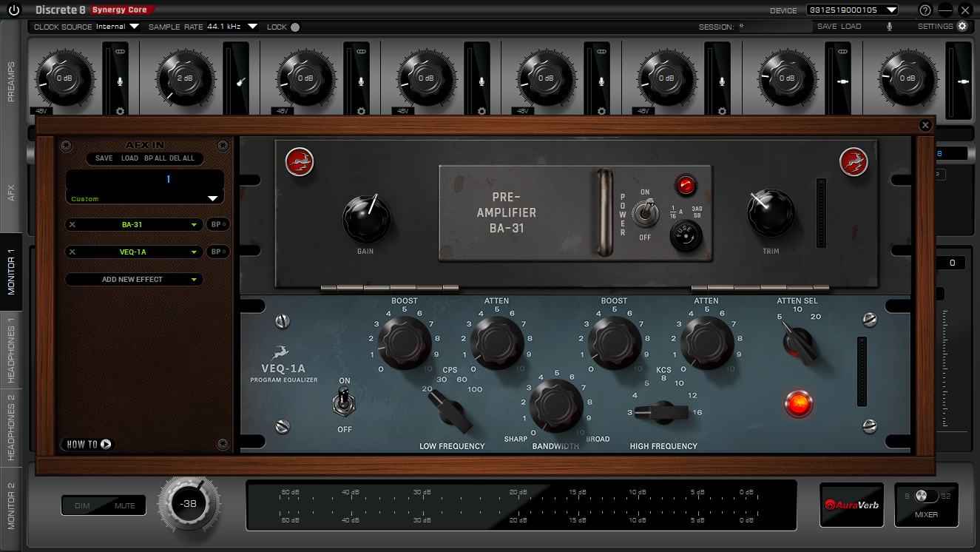Click the high frequency ATTEN knob
Screen dimensions: 980x552
706,343
